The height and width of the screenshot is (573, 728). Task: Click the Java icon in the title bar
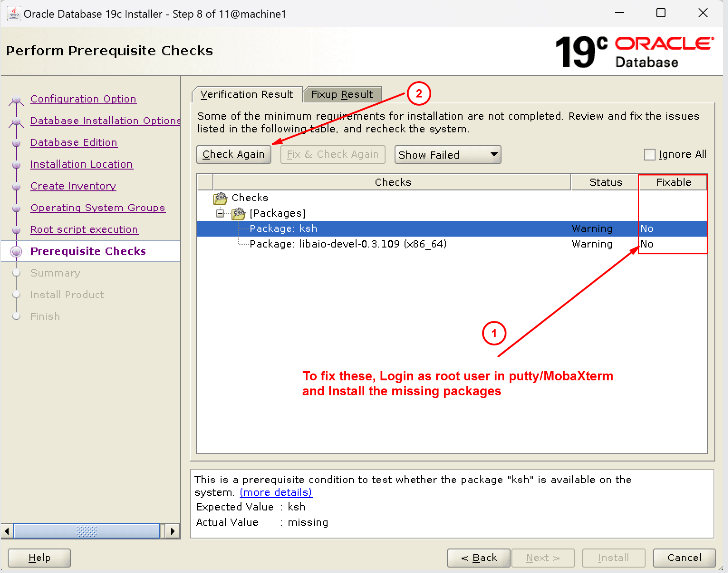point(13,13)
